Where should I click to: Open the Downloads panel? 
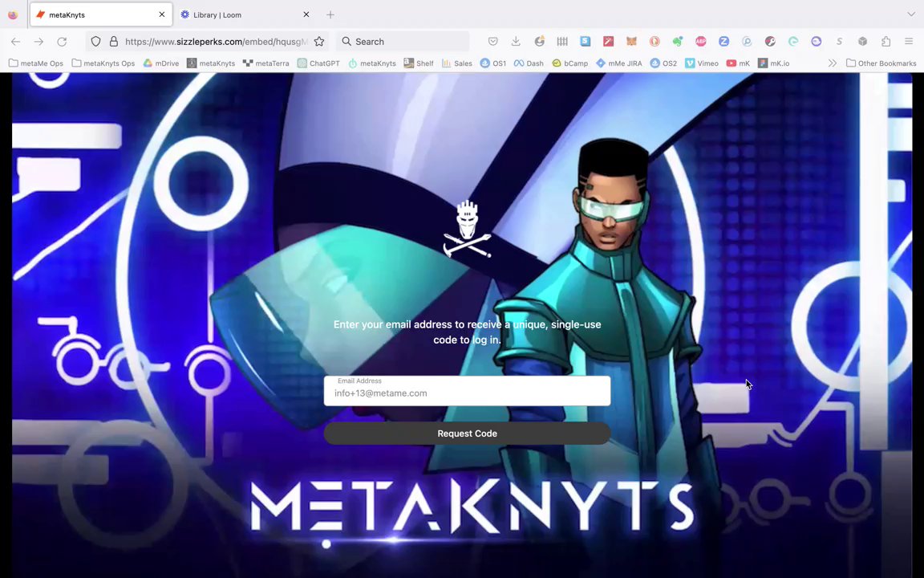pyautogui.click(x=516, y=41)
